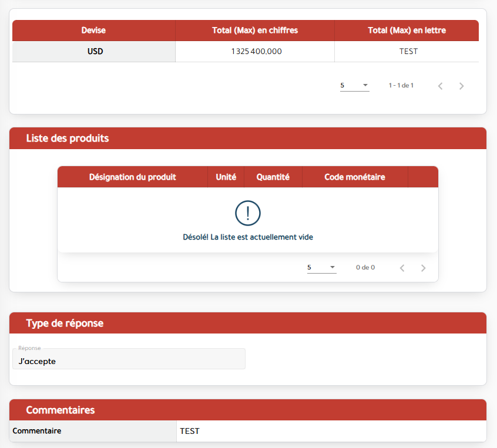Screen dimensions: 497x448
Task: Select the USD currency cell
Action: 95,52
